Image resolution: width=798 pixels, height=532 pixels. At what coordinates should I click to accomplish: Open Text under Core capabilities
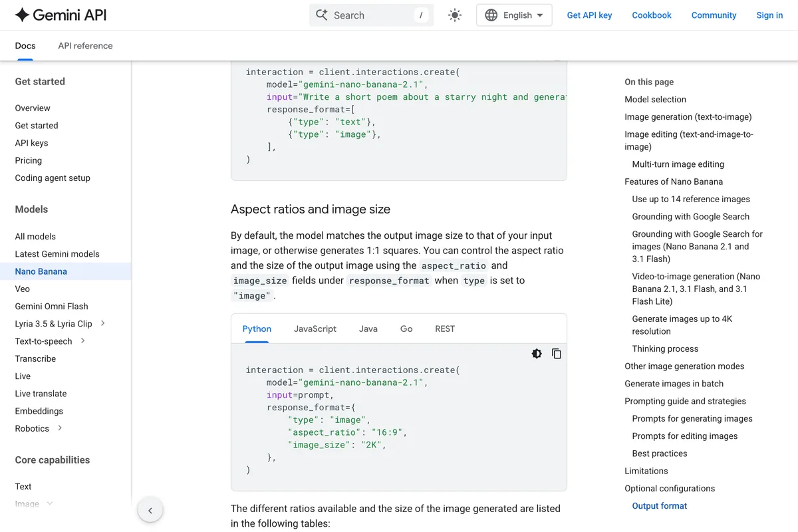click(x=23, y=486)
